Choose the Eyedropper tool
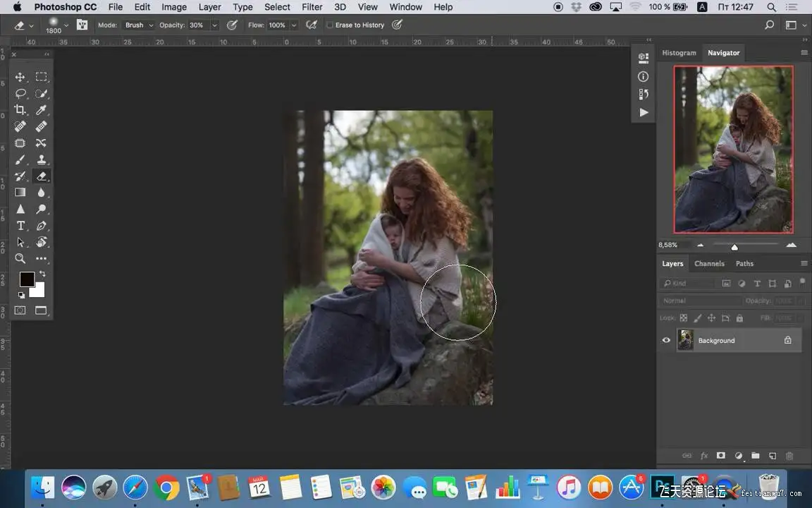The width and height of the screenshot is (812, 508). [x=42, y=110]
